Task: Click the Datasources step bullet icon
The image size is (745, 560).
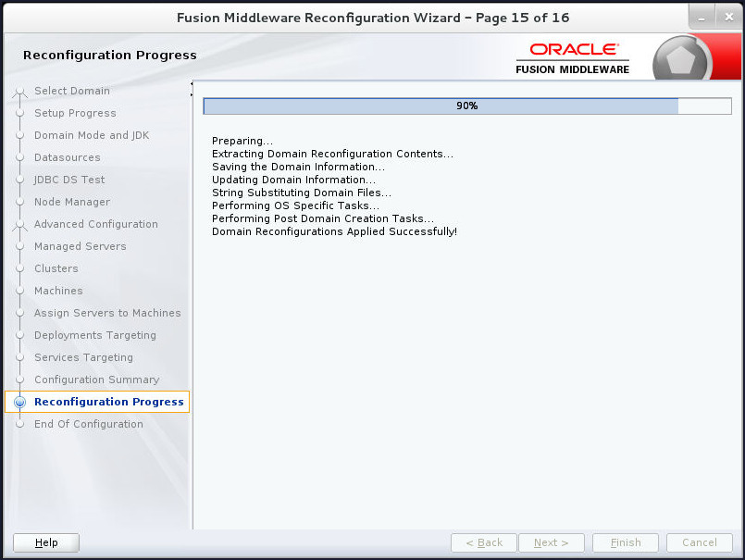Action: click(x=20, y=157)
